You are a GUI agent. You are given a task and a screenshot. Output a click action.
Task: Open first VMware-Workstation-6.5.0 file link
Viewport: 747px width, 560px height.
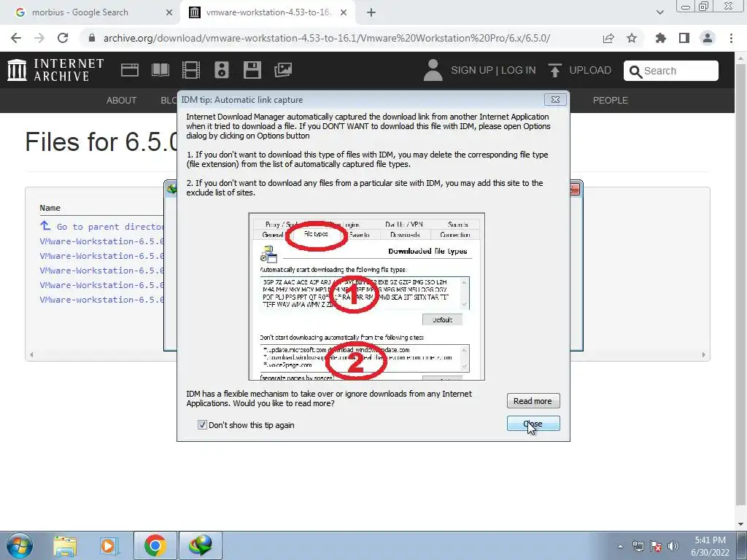[101, 241]
